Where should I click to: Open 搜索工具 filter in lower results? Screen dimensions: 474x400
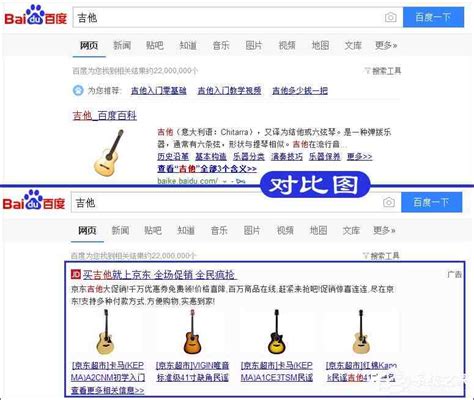[x=381, y=256]
